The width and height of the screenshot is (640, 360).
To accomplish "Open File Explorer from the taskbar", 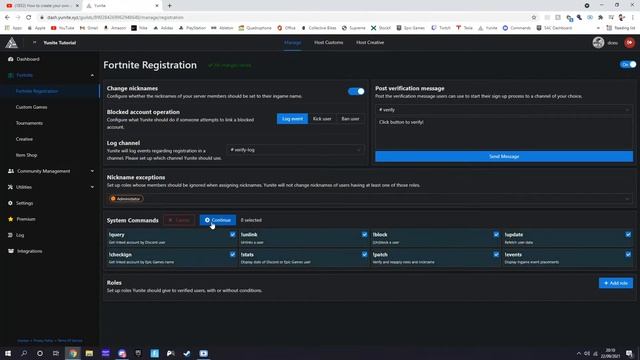I will click(x=89, y=353).
